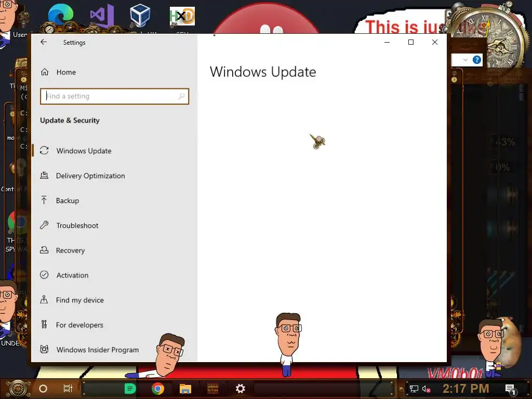Viewport: 532px width, 399px height.
Task: Close the Settings window
Action: (x=435, y=42)
